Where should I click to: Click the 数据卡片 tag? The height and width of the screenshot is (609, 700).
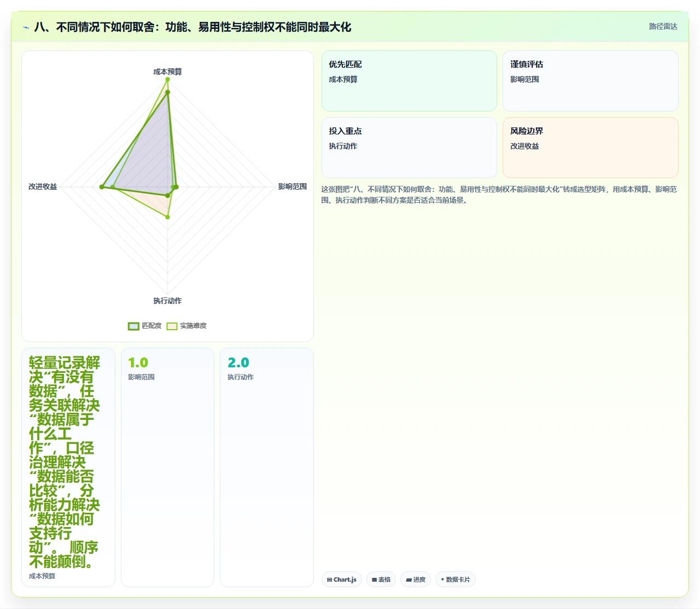point(456,579)
